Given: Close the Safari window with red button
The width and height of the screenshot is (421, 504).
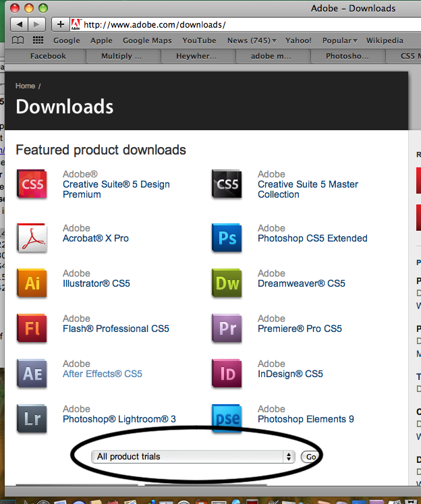Looking at the screenshot, I should click(15, 8).
